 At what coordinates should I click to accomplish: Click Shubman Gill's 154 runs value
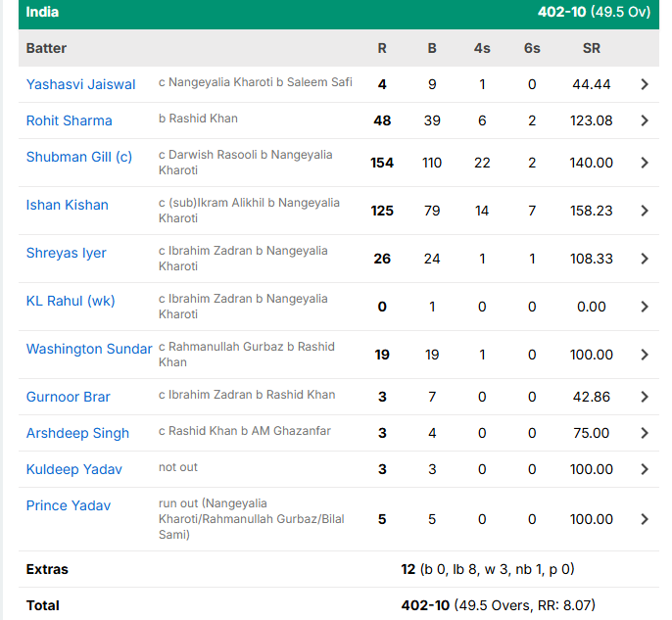[382, 163]
